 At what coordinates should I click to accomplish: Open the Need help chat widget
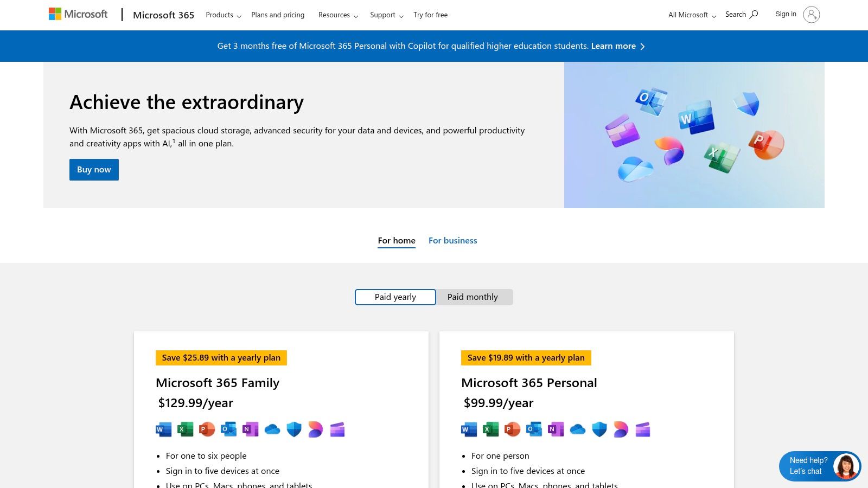[x=819, y=466]
